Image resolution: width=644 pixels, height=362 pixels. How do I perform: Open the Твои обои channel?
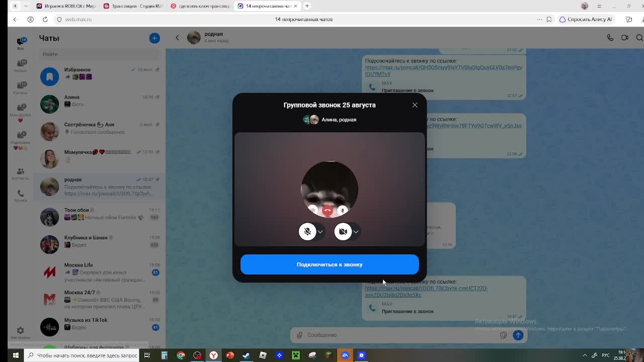[x=100, y=217]
